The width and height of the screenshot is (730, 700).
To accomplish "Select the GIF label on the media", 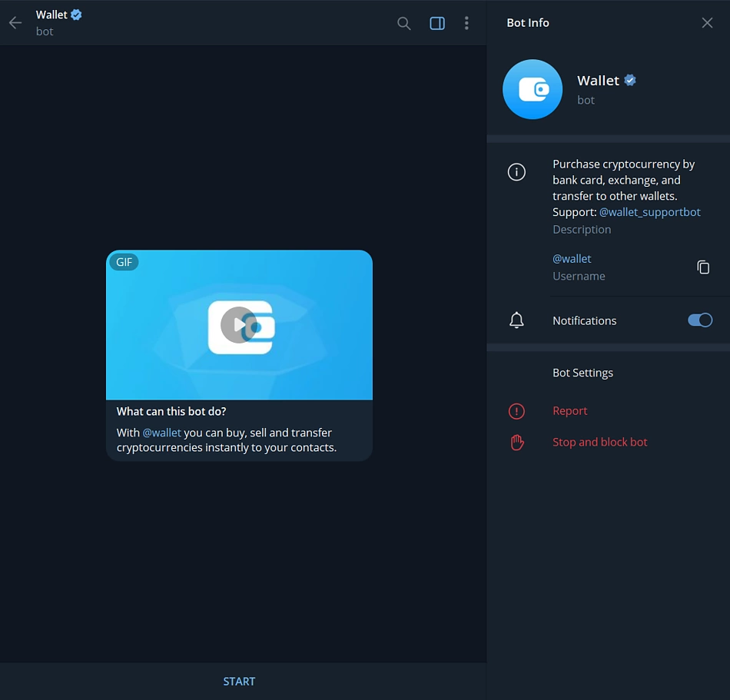I will click(x=124, y=262).
